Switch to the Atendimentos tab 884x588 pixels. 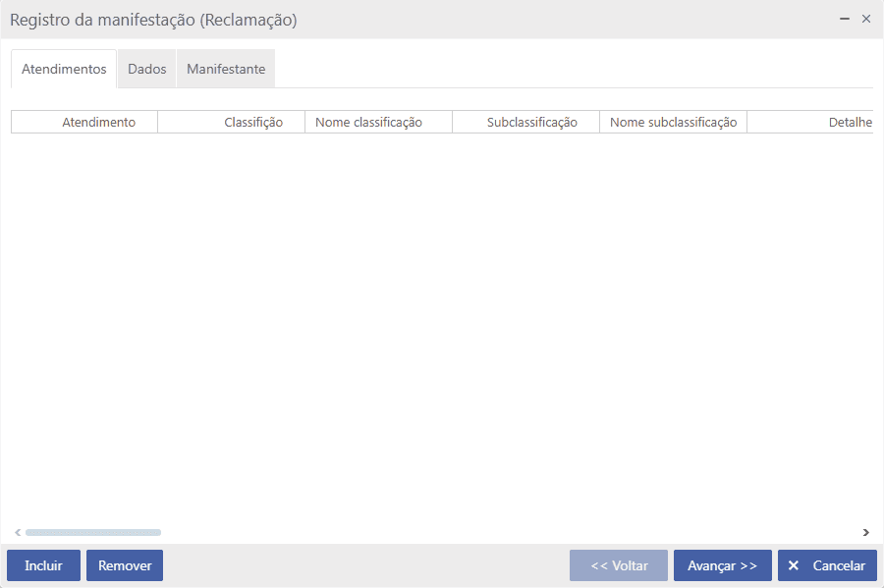(64, 69)
